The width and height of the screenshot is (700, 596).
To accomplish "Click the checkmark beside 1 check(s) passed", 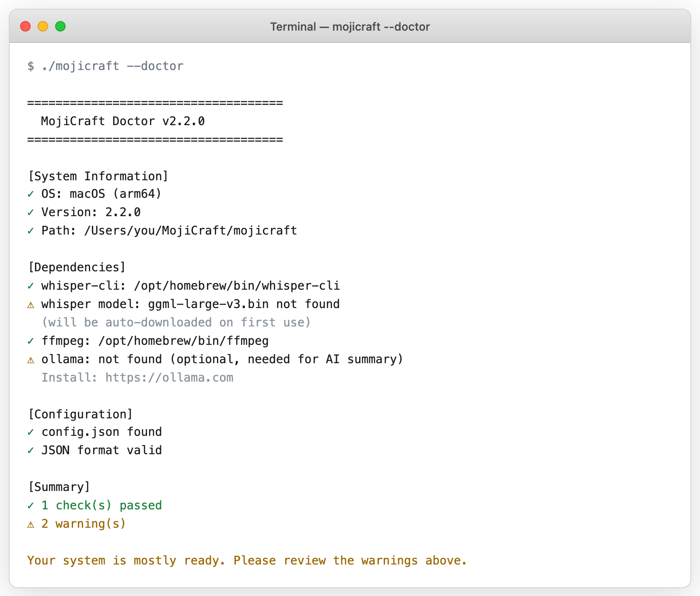I will click(x=31, y=505).
